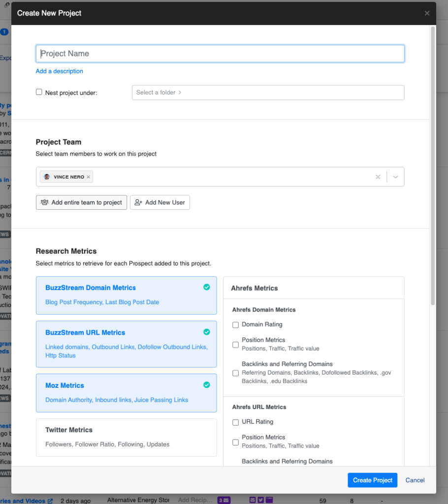Click the Cancel link
Viewport: 448px width, 504px height.
415,480
